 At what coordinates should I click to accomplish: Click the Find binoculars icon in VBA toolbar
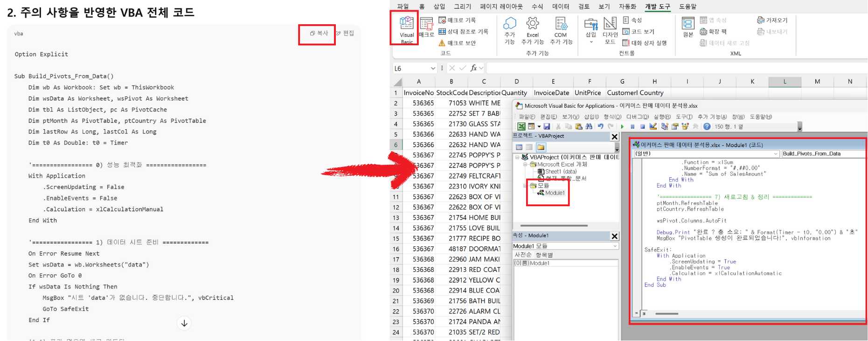pyautogui.click(x=589, y=126)
